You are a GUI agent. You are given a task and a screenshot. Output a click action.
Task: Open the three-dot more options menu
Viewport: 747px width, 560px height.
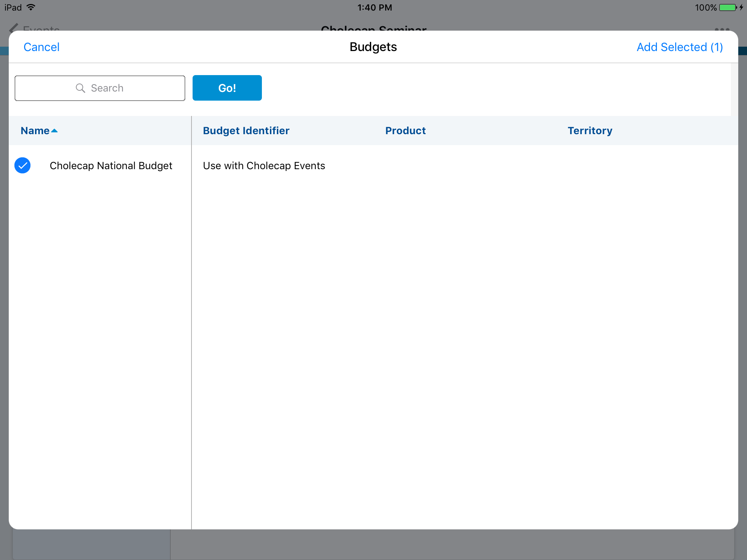point(722,28)
